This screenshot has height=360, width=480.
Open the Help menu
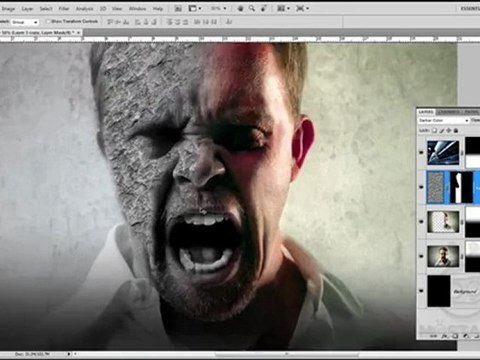tap(158, 9)
